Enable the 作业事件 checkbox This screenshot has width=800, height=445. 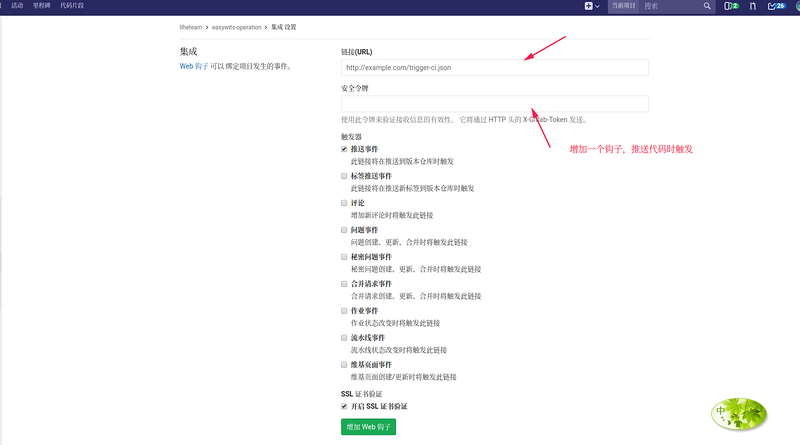coord(344,311)
